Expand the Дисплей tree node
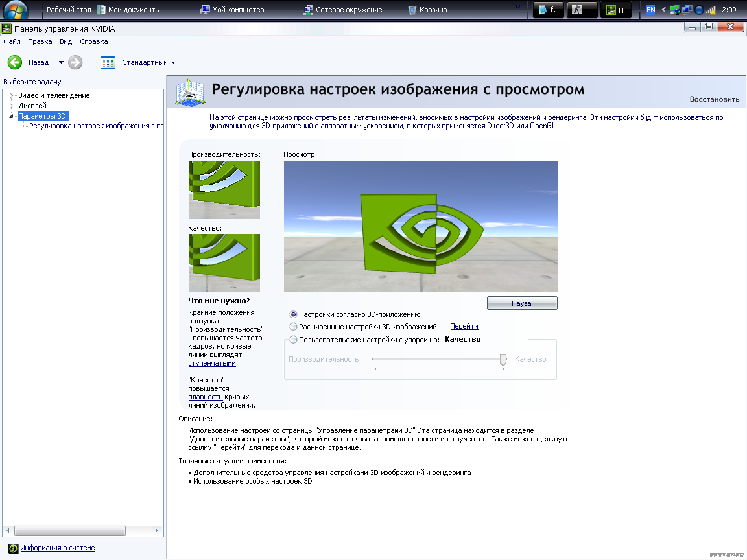The image size is (747, 560). (x=12, y=106)
